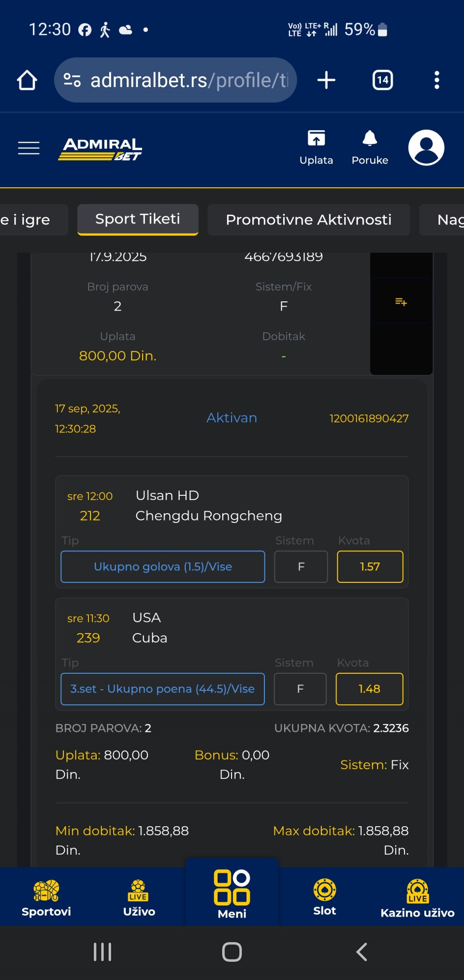
Task: Open Uživo live betting
Action: tap(139, 898)
